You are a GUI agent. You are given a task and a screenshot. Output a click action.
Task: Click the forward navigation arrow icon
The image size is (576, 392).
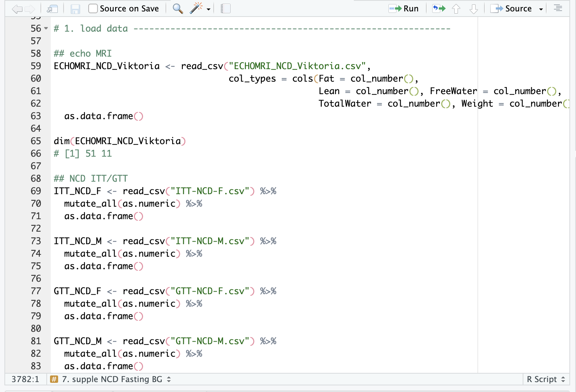pyautogui.click(x=30, y=9)
